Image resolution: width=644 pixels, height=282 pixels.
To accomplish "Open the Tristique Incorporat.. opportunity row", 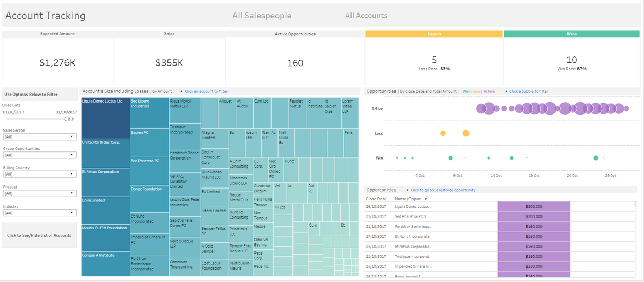I will 413,256.
